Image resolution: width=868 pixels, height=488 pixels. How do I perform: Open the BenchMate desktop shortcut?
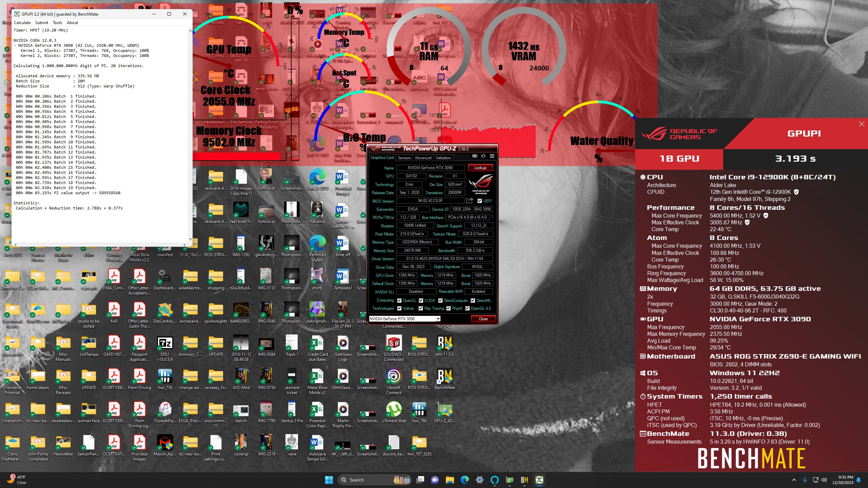click(445, 380)
